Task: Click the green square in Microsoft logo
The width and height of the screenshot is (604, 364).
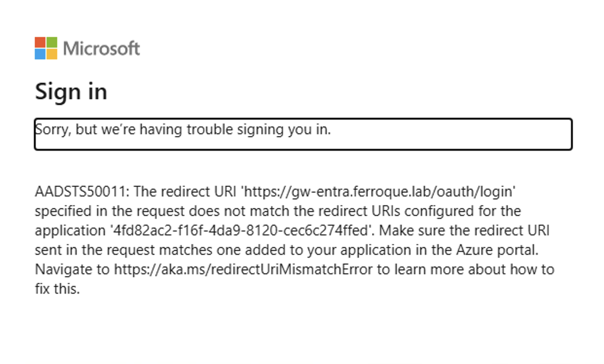Action: 52,42
